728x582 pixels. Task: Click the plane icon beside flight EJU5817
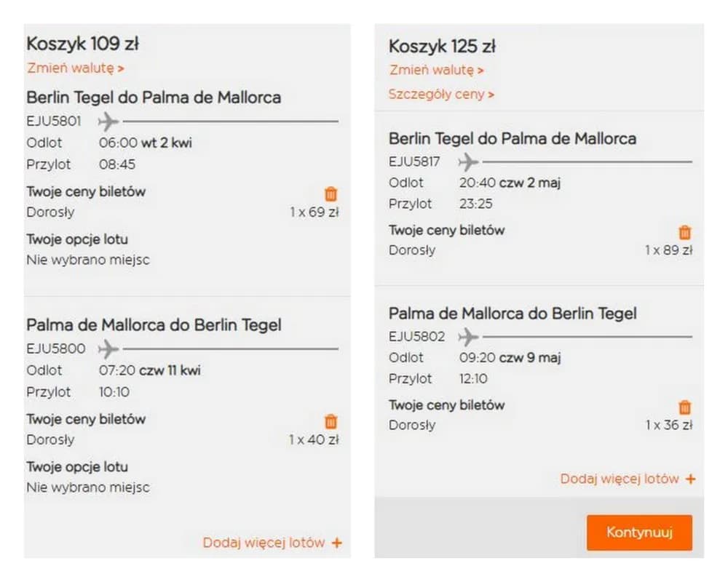coord(469,162)
